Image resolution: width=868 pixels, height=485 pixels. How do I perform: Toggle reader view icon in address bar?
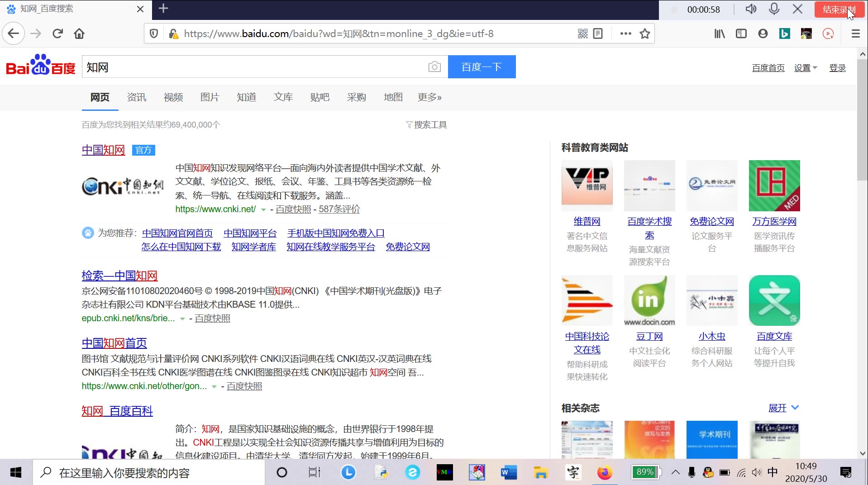coord(598,33)
